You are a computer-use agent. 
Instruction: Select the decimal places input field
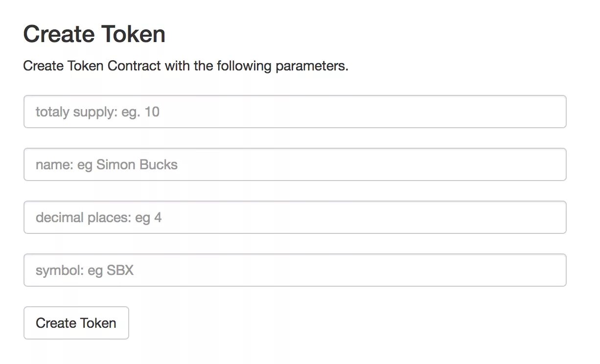click(x=295, y=218)
